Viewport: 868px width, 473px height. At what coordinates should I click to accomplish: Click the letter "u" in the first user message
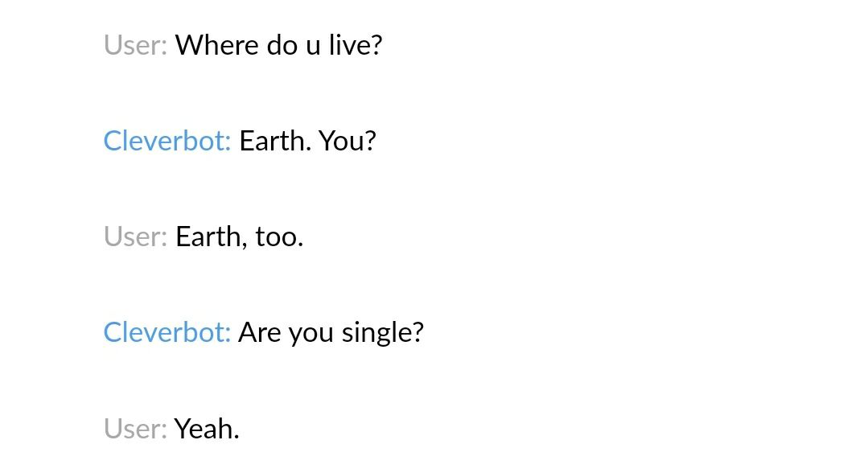tap(313, 47)
